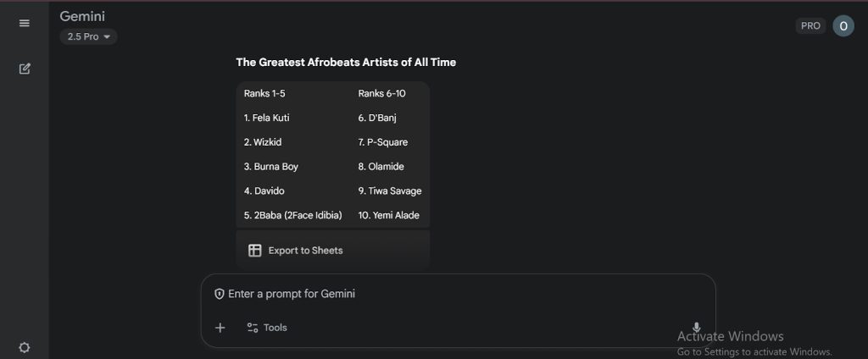This screenshot has height=359, width=868.
Task: Click the plus attach icon
Action: tap(220, 328)
